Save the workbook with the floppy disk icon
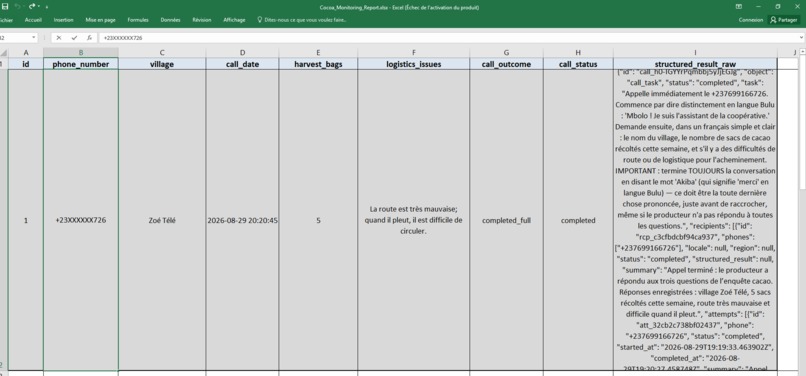The image size is (806, 376). coord(6,7)
